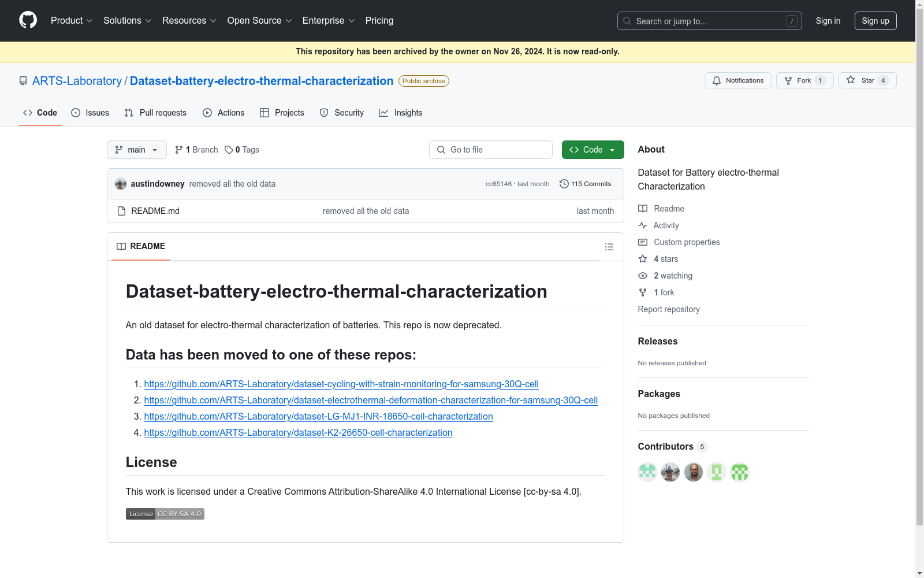Expand the Open Source menu
This screenshot has height=578, width=924.
point(260,21)
